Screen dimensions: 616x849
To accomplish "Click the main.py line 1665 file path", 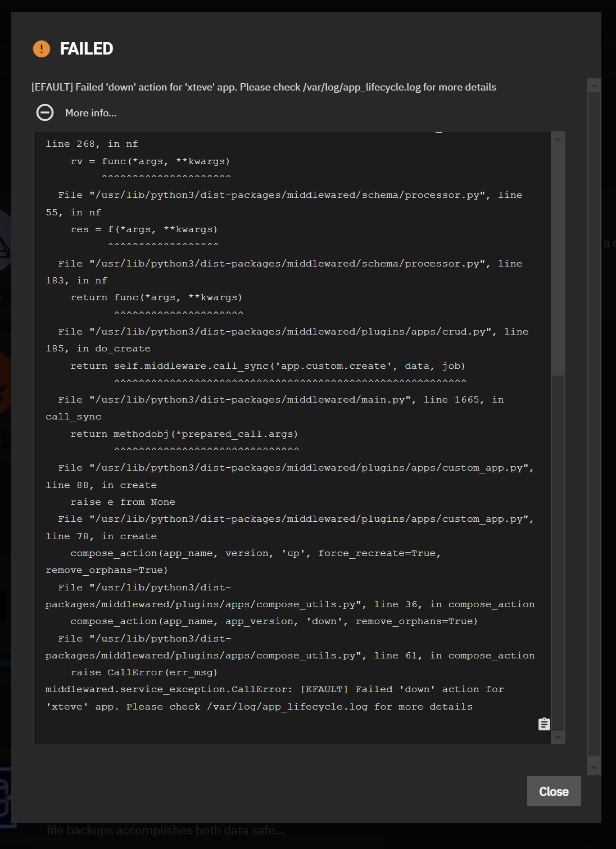I will click(x=281, y=400).
